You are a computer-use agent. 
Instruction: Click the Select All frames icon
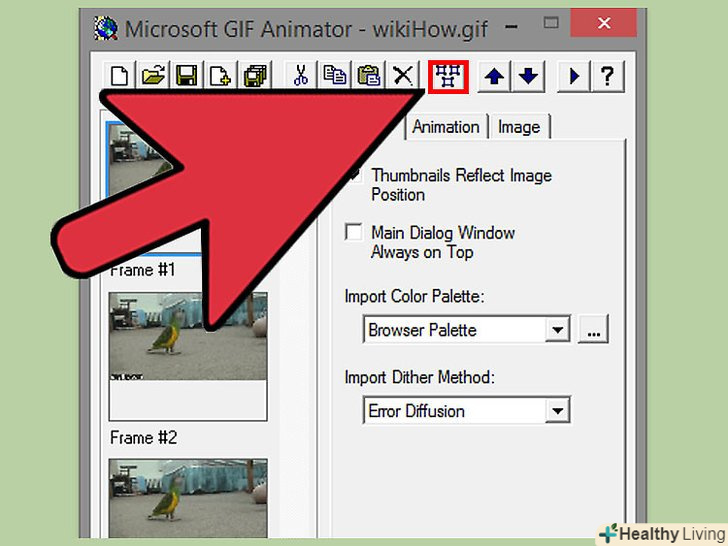pos(448,77)
